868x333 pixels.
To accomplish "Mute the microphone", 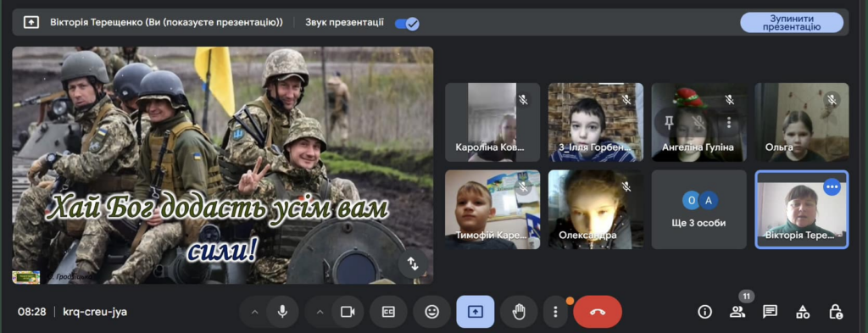I will pyautogui.click(x=282, y=312).
